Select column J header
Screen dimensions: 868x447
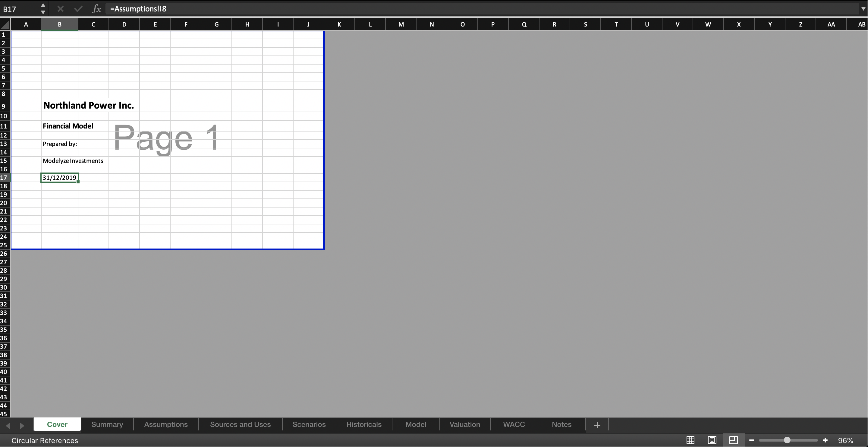click(x=308, y=24)
